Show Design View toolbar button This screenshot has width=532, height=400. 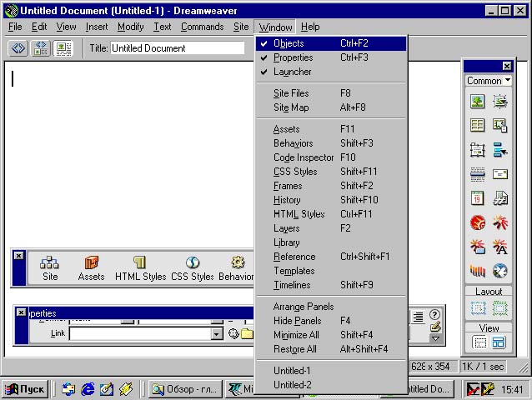pyautogui.click(x=63, y=48)
